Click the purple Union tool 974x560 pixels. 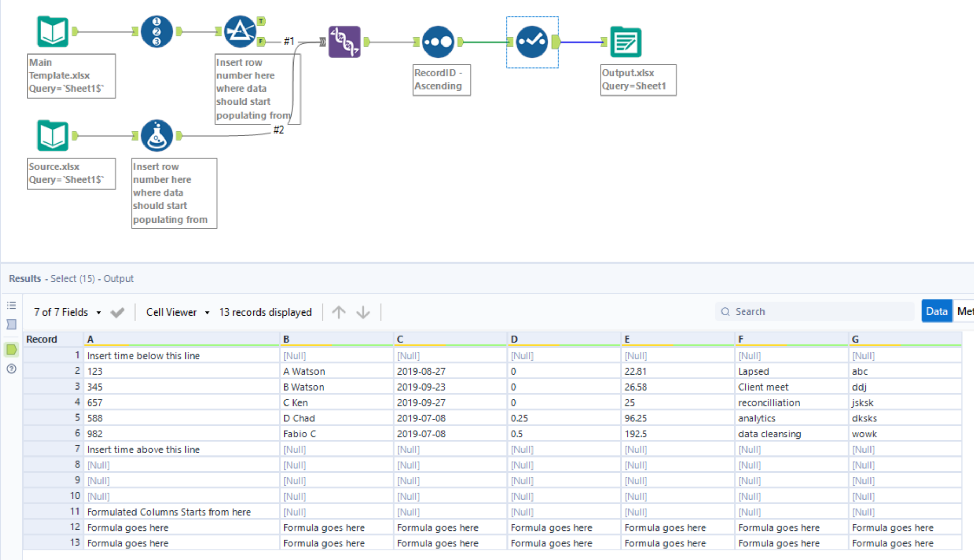345,42
